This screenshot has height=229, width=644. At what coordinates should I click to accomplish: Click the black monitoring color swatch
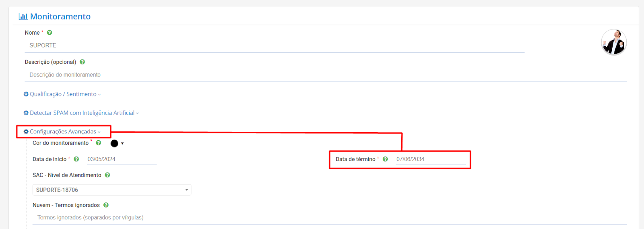coord(114,144)
